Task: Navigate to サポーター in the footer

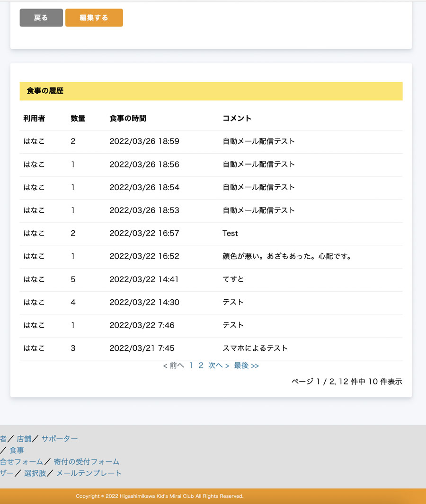Action: coord(60,439)
